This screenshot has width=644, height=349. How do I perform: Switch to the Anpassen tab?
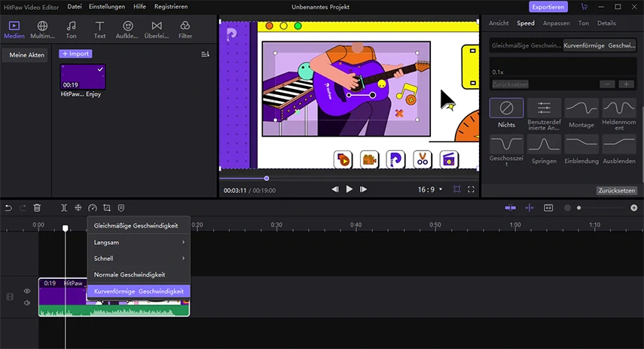click(x=556, y=23)
